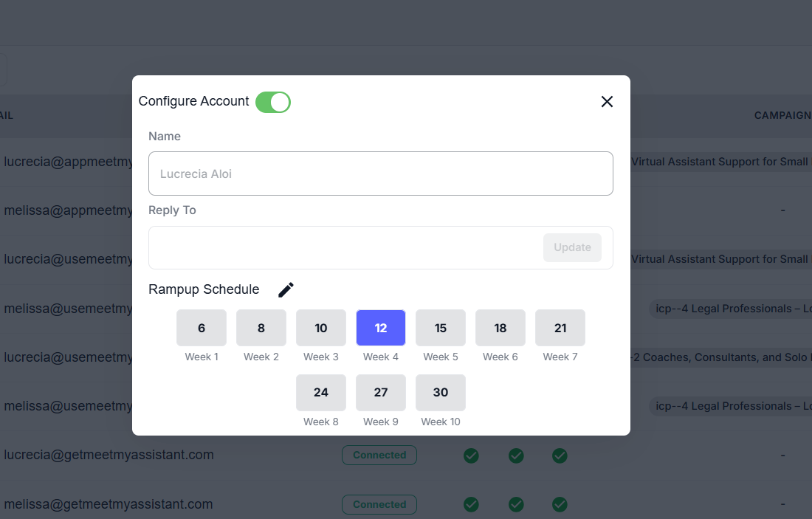
Task: Click Connected badge for melissa@getmeetmyassistant.com
Action: coord(379,505)
